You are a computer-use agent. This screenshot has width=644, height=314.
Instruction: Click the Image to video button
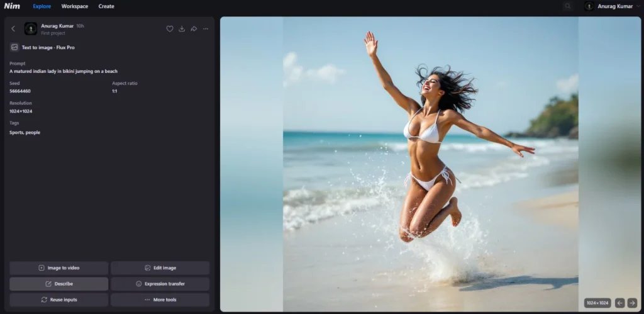[x=59, y=268]
